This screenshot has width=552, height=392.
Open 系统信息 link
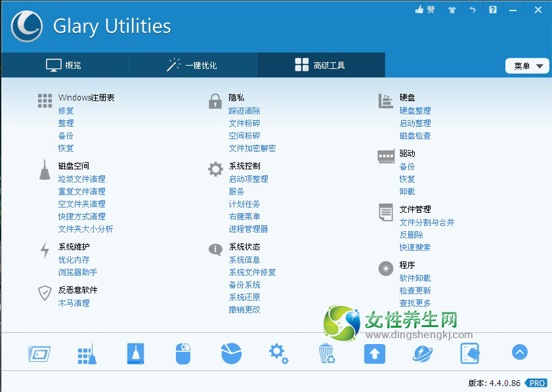click(244, 260)
